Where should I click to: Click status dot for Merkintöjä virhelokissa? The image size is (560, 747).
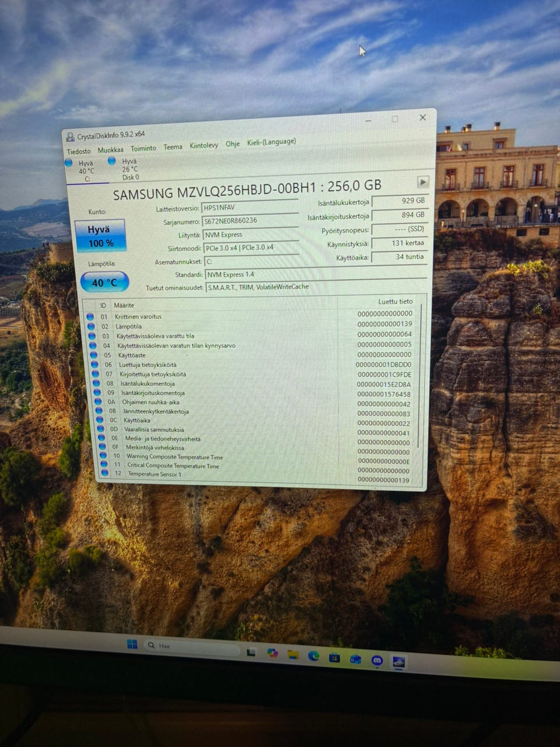[102, 447]
